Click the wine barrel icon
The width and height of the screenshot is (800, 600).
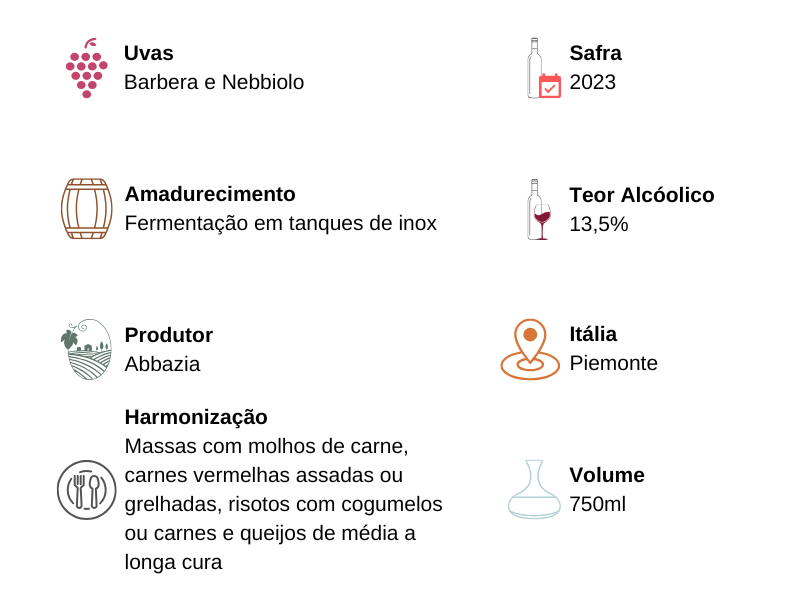tap(86, 209)
